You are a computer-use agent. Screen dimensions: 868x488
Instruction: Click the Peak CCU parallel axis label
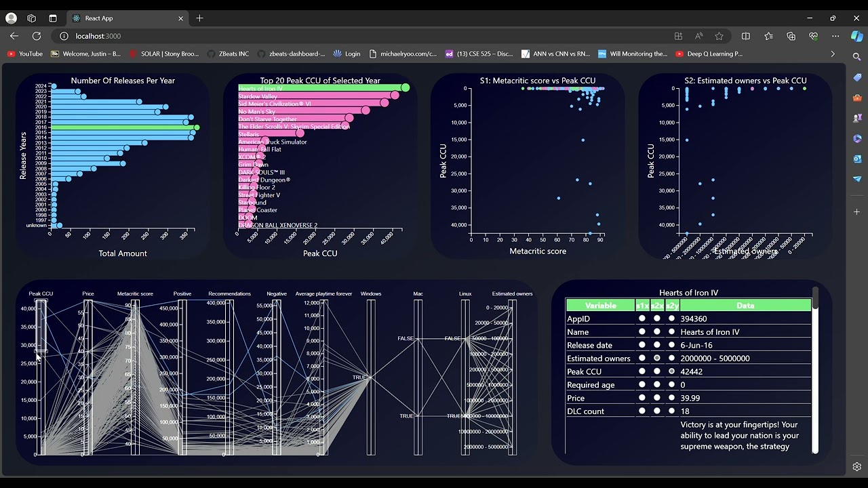click(x=41, y=293)
